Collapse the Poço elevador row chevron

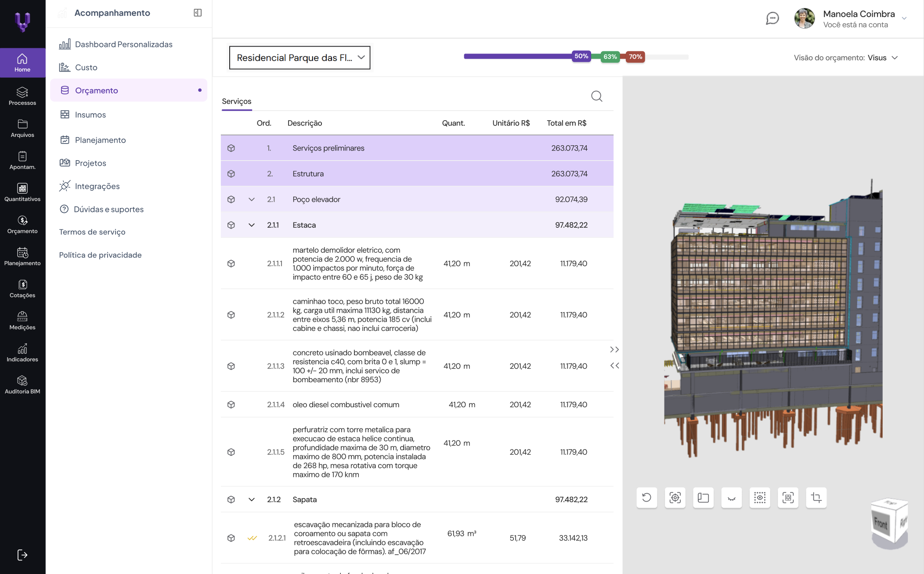(252, 199)
